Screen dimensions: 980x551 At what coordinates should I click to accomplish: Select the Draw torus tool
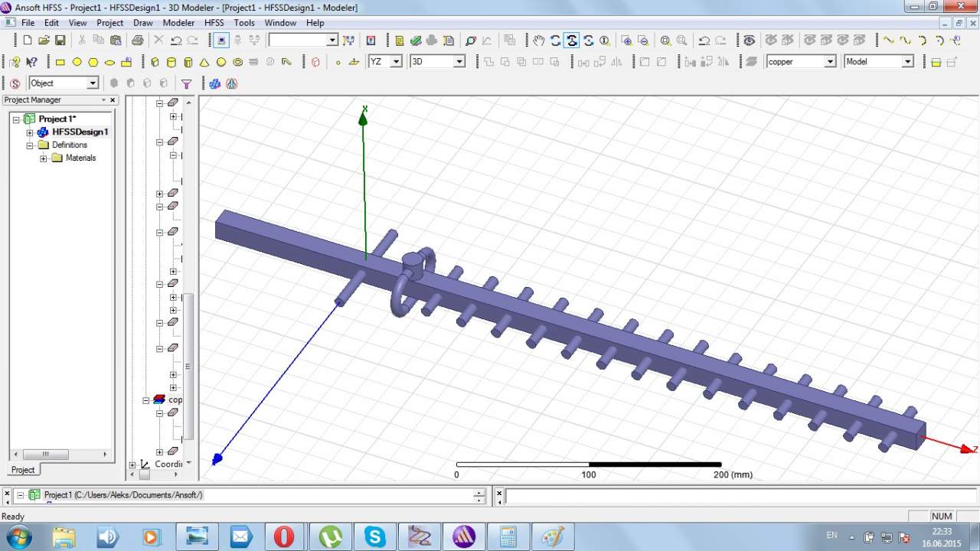click(238, 62)
